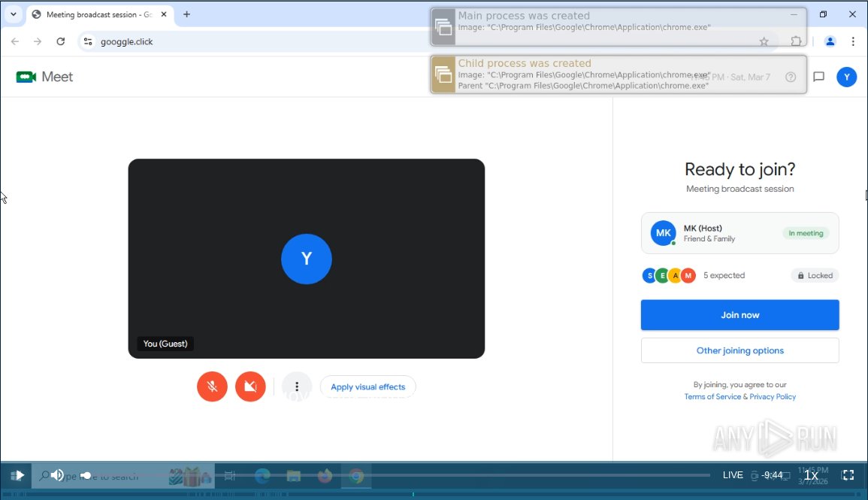This screenshot has height=500, width=868.
Task: Click the orange M participant avatar
Action: point(688,275)
